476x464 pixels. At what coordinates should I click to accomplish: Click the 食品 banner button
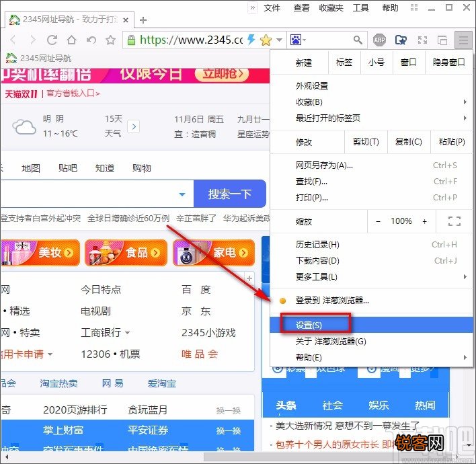pos(126,253)
